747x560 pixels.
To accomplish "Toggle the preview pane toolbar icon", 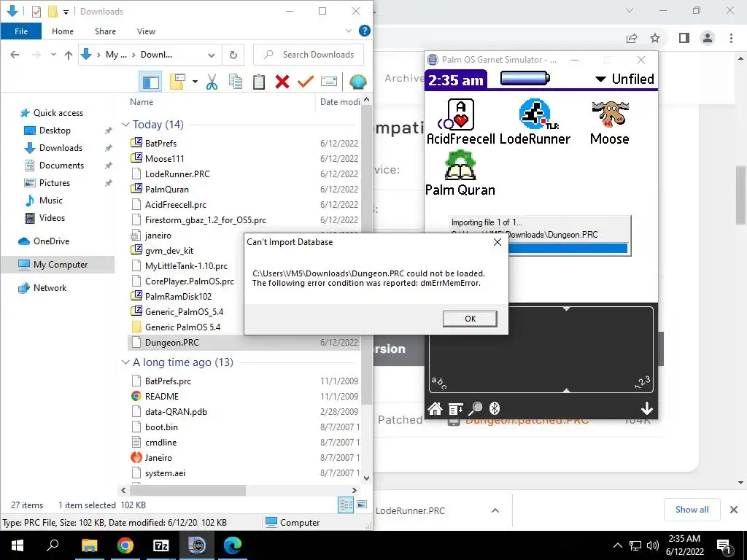I will point(150,82).
